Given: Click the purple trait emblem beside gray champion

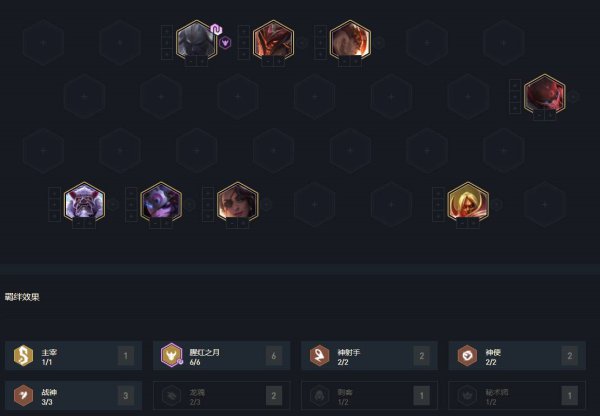Looking at the screenshot, I should [225, 42].
